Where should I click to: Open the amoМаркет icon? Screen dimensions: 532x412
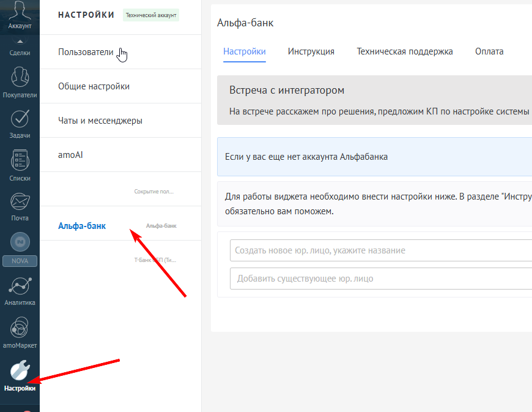(x=20, y=329)
